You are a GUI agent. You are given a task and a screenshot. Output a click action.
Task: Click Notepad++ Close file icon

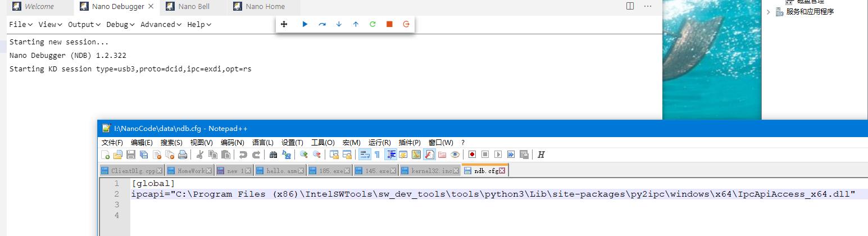[x=157, y=155]
